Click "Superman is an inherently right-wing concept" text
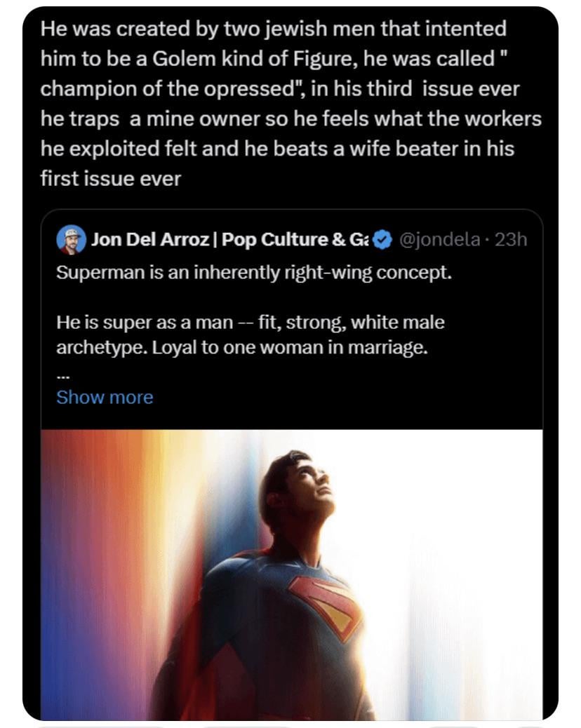This screenshot has height=728, width=581. (253, 271)
